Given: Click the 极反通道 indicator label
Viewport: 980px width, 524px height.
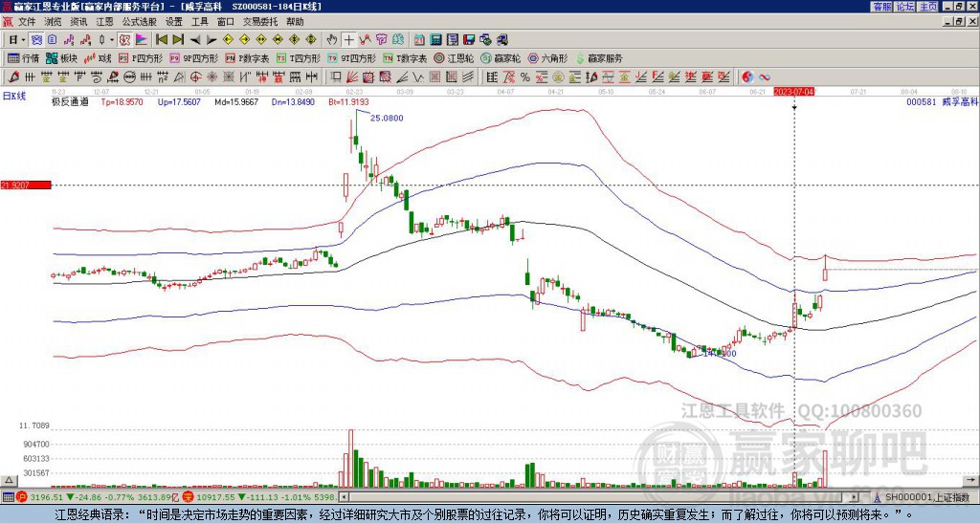Looking at the screenshot, I should (x=70, y=101).
